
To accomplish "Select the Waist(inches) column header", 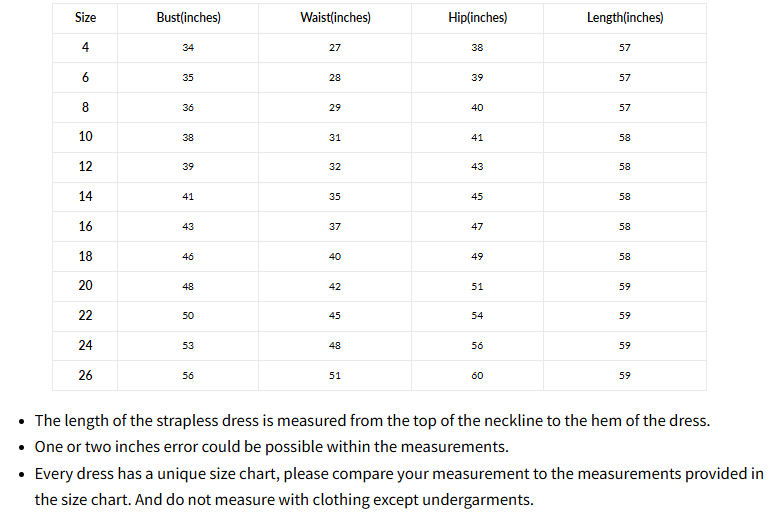I will [x=335, y=18].
